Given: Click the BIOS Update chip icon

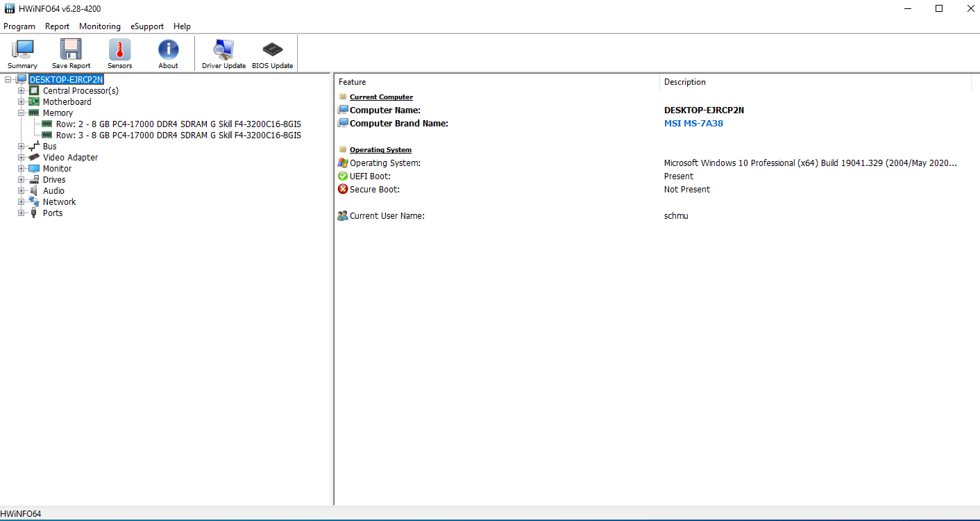Looking at the screenshot, I should pos(272,49).
